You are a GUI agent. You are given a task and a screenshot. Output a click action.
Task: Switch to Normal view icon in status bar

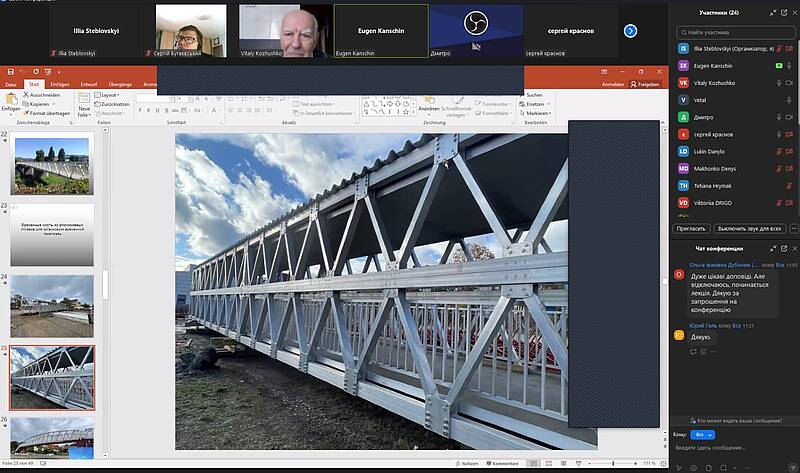tap(533, 463)
